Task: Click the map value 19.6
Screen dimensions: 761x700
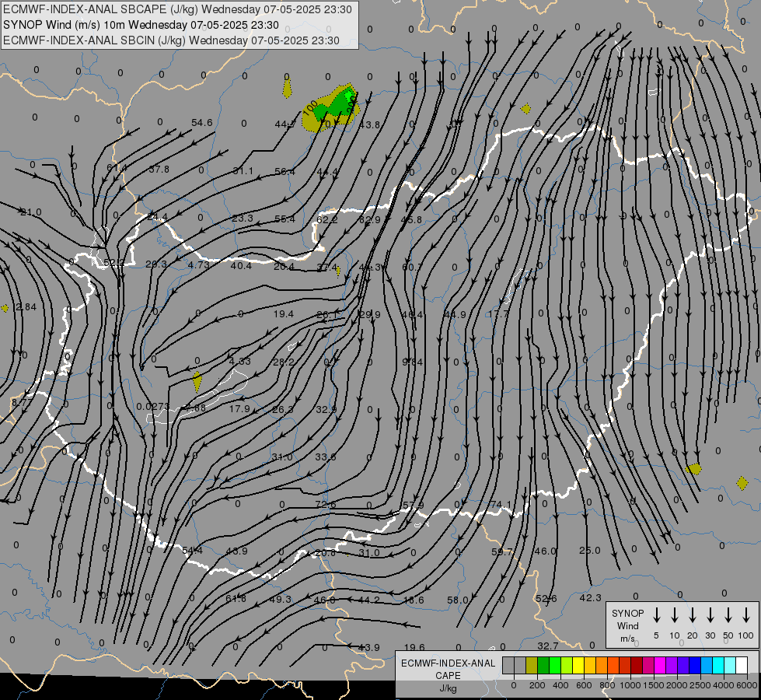Action: [x=414, y=647]
